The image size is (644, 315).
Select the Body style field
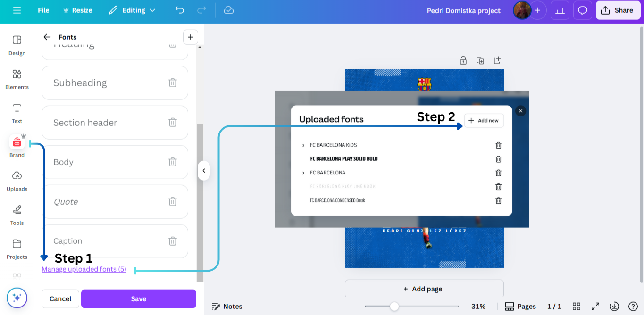point(115,162)
